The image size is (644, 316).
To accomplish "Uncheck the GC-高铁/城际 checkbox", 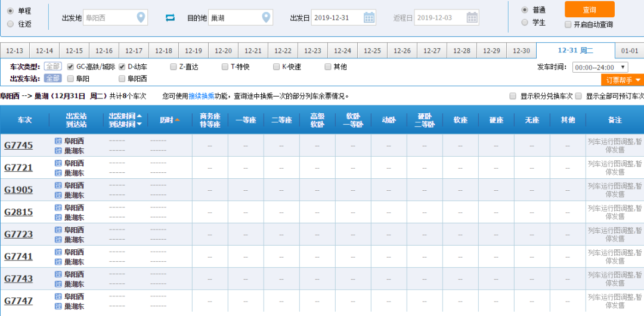I will click(70, 67).
